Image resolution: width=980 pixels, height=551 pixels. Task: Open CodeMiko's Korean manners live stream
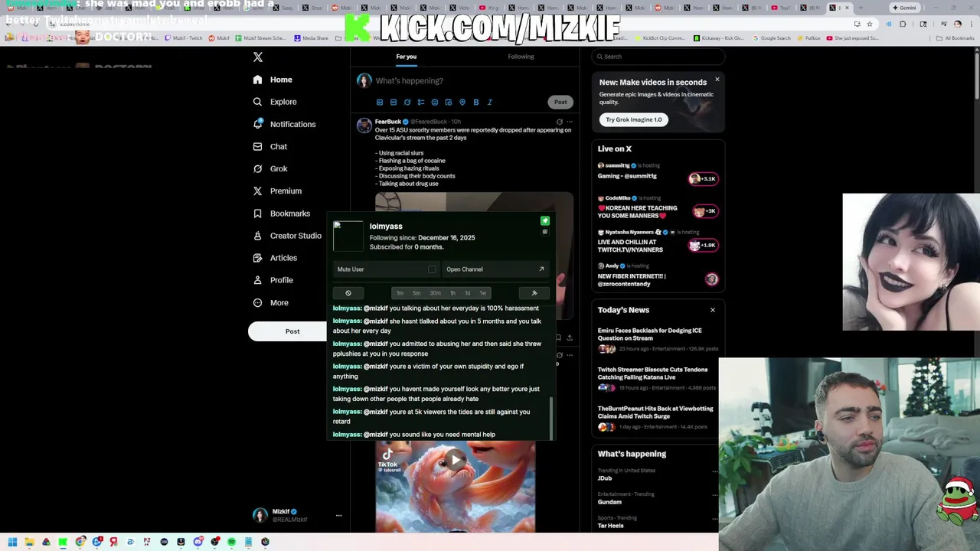pos(658,207)
